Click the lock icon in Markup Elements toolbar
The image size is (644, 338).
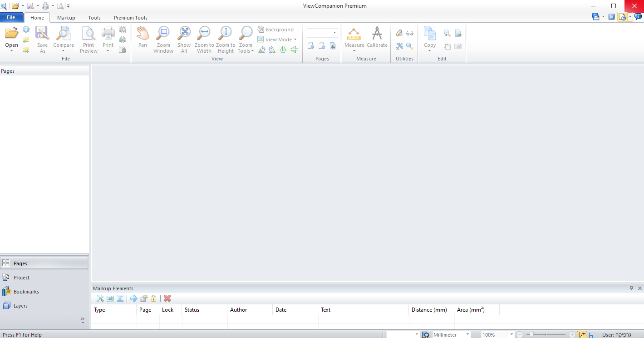154,298
